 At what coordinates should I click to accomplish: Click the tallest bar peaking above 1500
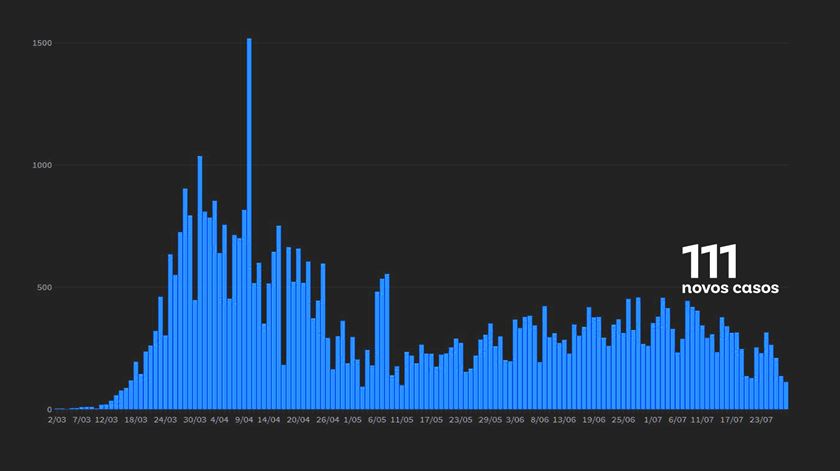coord(249,224)
